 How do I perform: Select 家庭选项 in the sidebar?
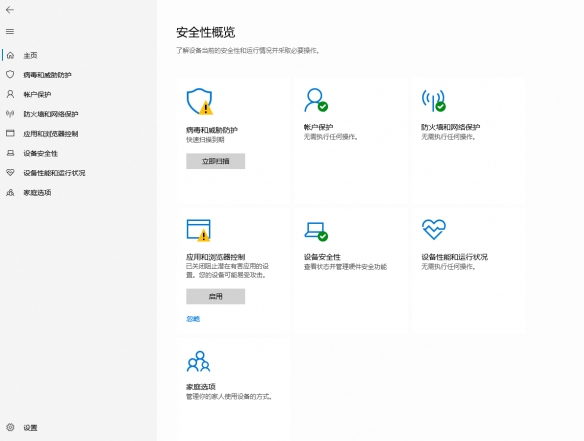pos(37,193)
